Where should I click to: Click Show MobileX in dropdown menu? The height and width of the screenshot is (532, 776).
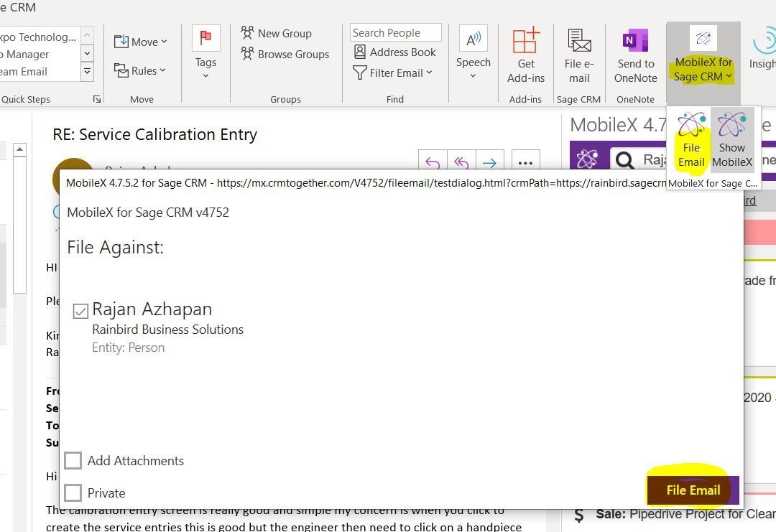(732, 141)
